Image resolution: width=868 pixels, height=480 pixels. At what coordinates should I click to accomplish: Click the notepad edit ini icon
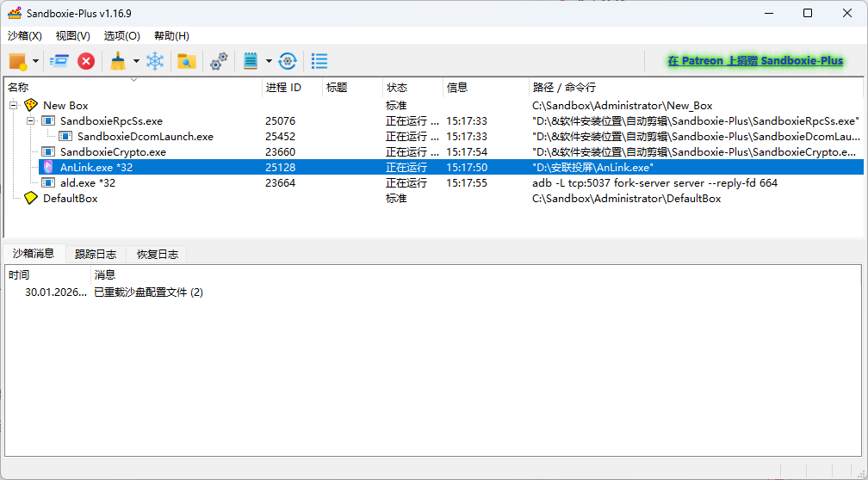[251, 61]
